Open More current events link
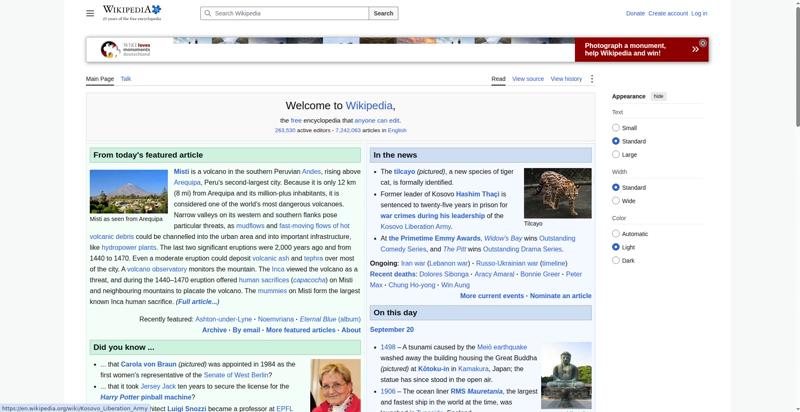 point(492,296)
